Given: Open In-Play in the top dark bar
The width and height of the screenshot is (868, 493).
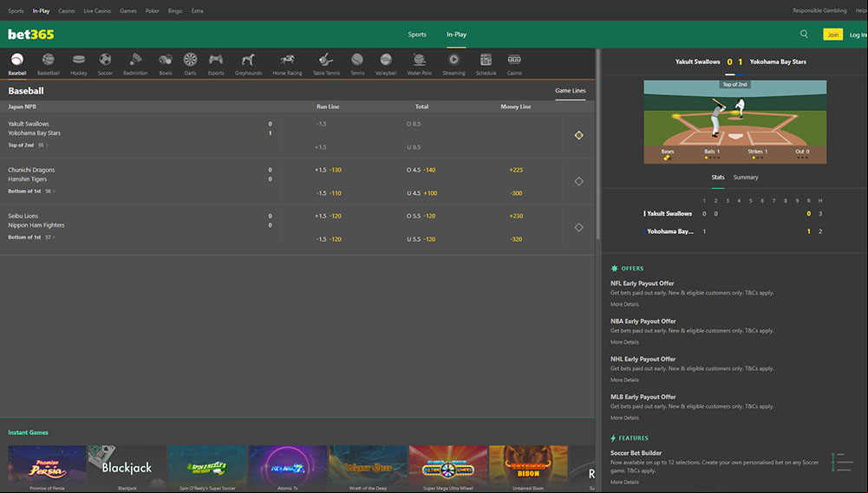Looking at the screenshot, I should point(41,10).
